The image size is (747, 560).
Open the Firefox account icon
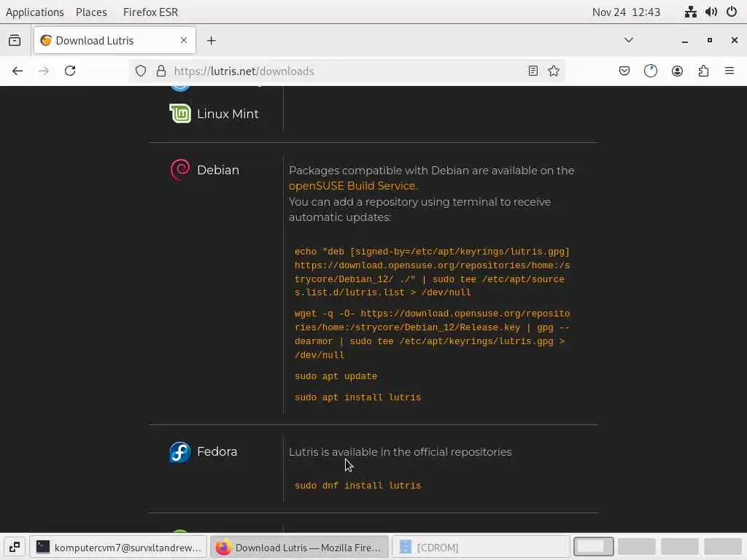click(677, 71)
